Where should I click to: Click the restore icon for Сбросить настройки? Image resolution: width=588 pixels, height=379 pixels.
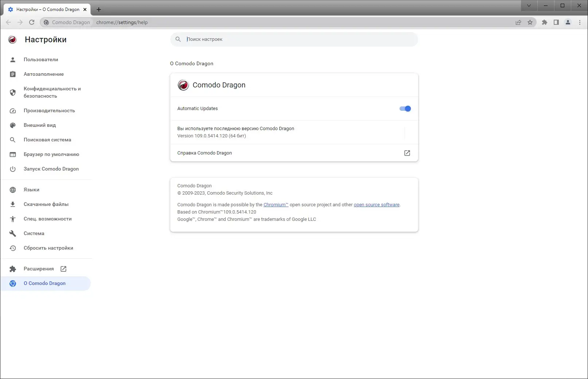13,248
